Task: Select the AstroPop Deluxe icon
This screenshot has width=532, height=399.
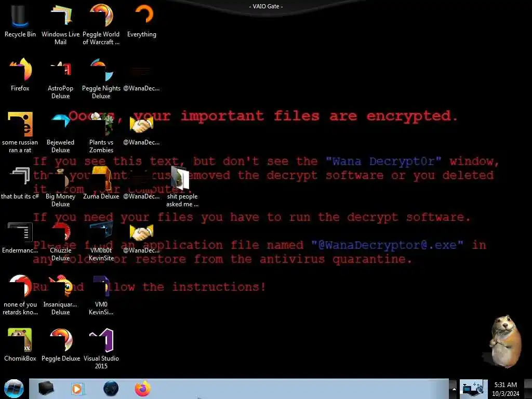Action: pyautogui.click(x=60, y=79)
